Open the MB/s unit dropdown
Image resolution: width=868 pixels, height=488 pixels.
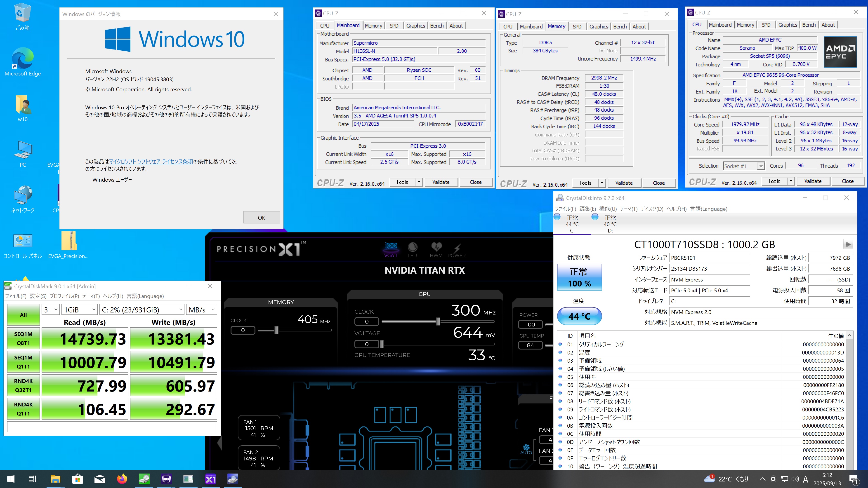pyautogui.click(x=202, y=310)
